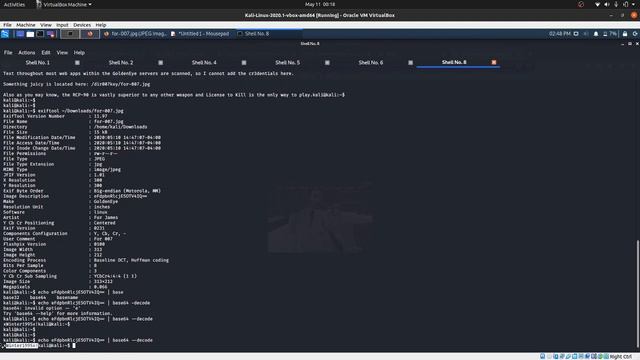The image size is (640, 360).
Task: Click the Image Description value eFdpbnRlcjE5OTV4IQ==
Action: click(x=120, y=196)
